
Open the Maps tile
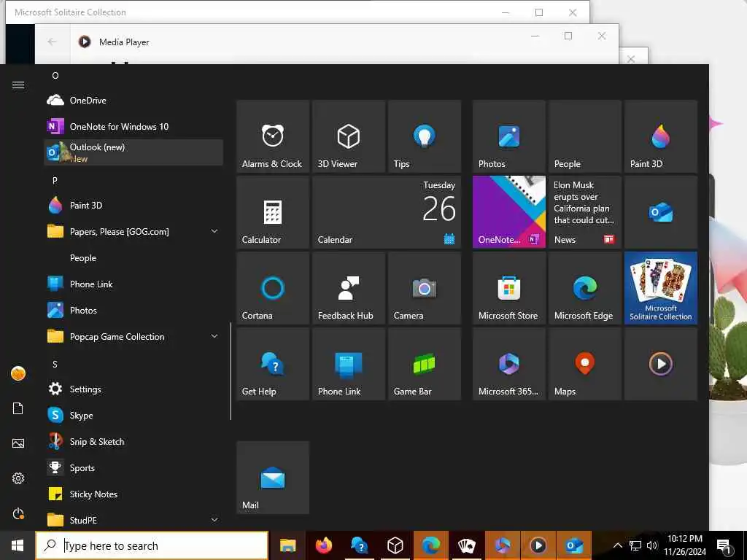[584, 364]
